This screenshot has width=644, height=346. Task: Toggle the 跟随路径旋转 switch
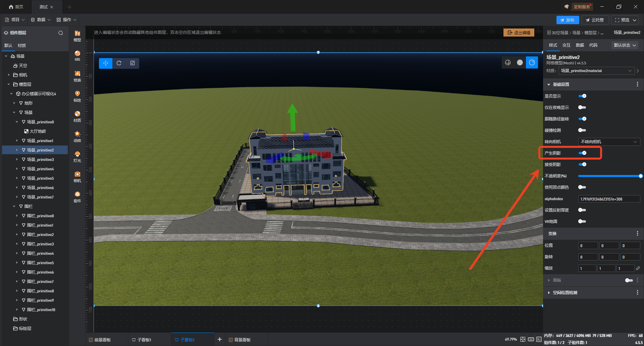pos(582,119)
